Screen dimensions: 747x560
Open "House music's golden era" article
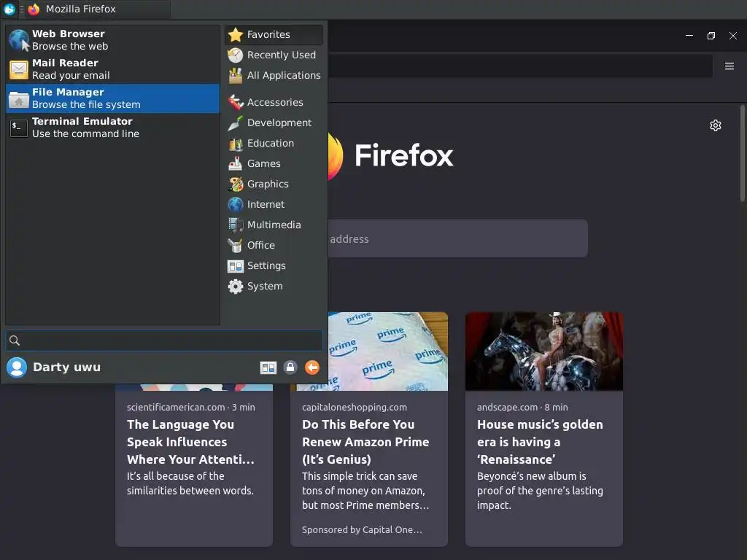tap(541, 442)
